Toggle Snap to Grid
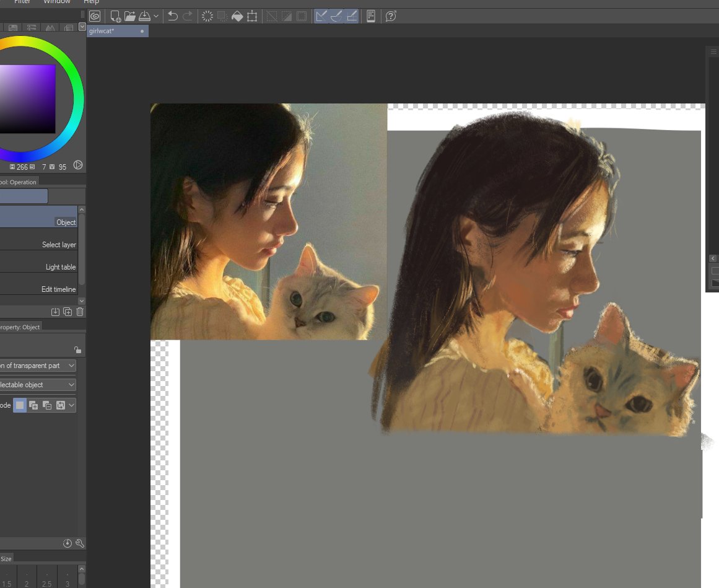The image size is (719, 588). point(351,17)
